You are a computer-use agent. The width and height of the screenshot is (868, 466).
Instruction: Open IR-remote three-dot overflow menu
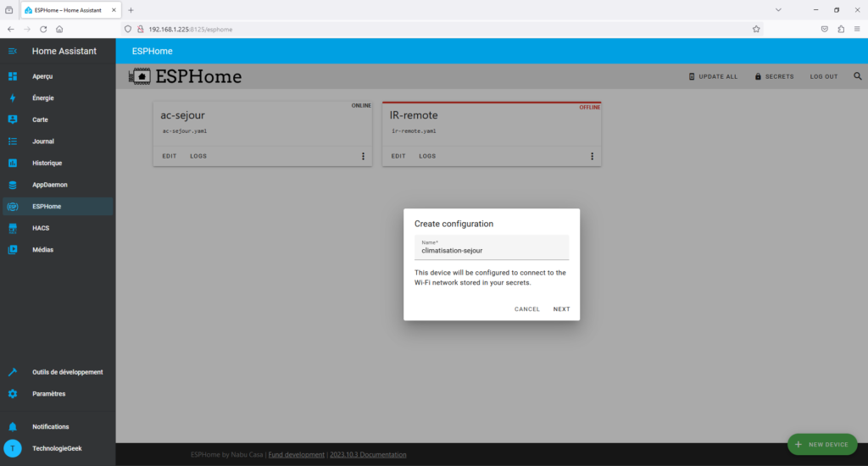tap(592, 156)
